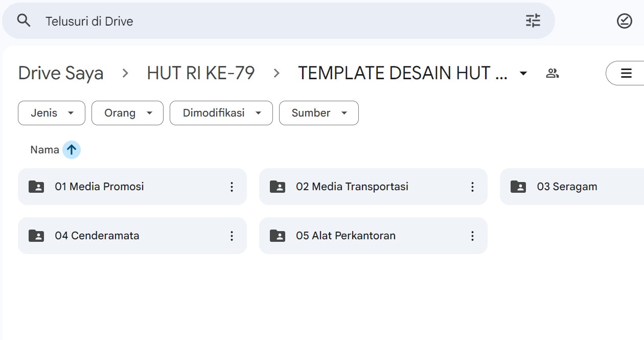Click the task approval checkmark icon
644x340 pixels.
[624, 21]
